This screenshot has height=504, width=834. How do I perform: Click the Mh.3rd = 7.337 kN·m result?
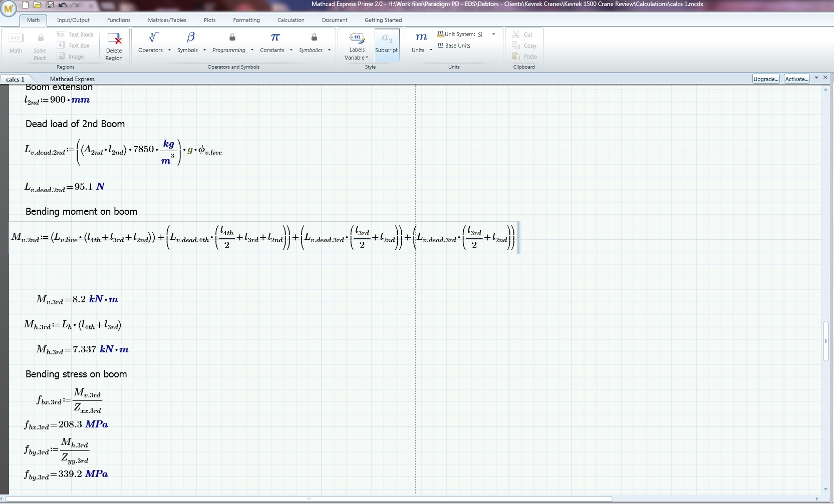click(82, 349)
